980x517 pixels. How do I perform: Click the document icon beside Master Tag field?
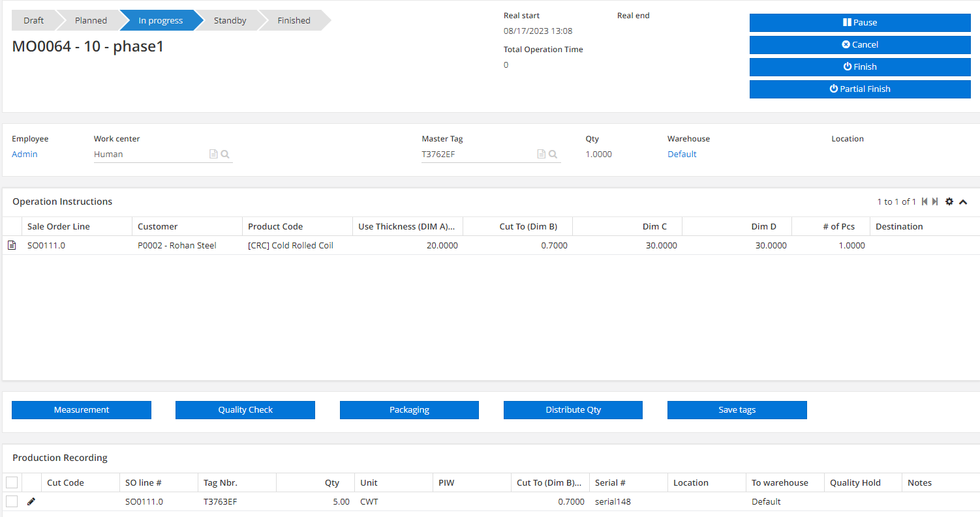[x=541, y=153]
